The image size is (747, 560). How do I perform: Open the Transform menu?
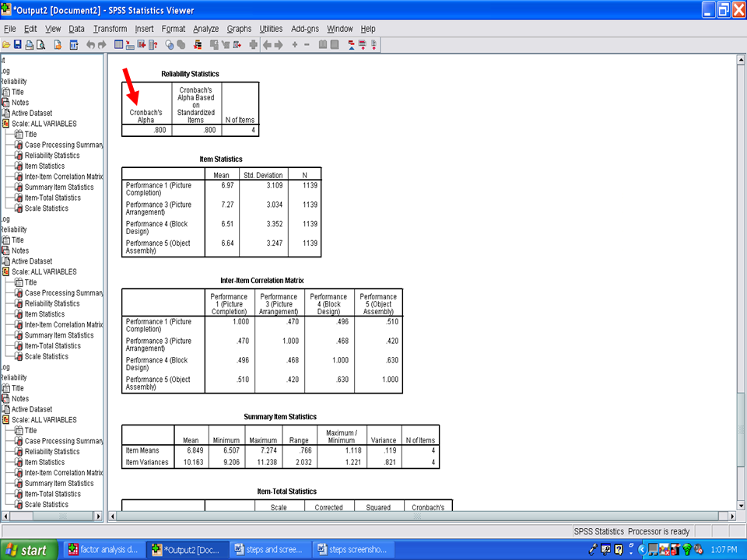tap(110, 29)
